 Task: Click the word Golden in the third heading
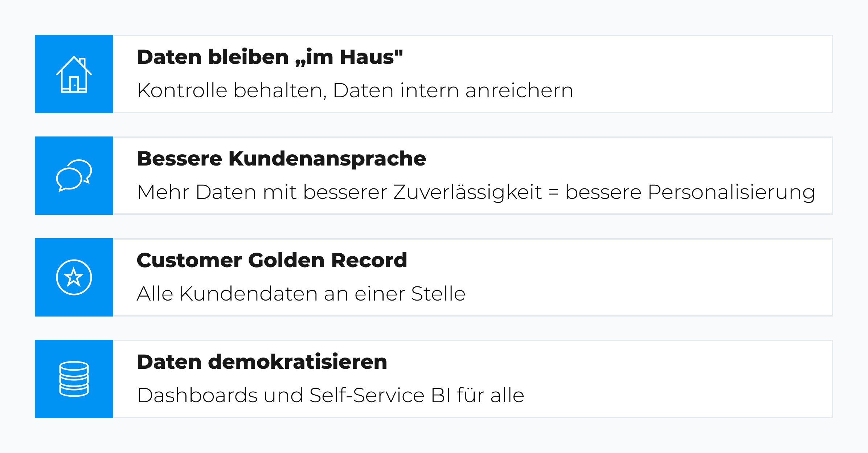(286, 261)
